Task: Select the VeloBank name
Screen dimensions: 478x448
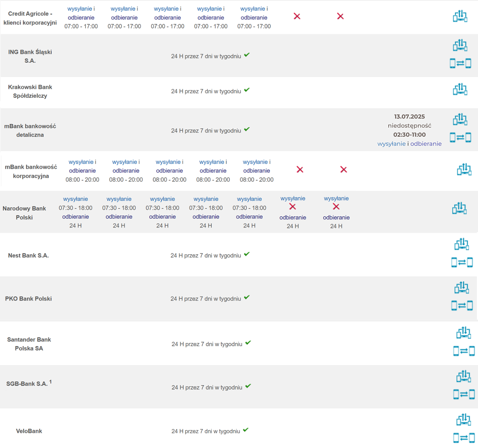Action: pos(29,431)
